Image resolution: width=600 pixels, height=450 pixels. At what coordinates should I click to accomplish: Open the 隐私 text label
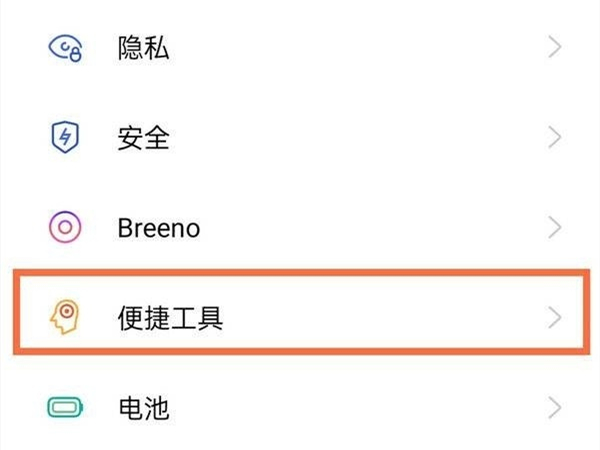pyautogui.click(x=142, y=48)
